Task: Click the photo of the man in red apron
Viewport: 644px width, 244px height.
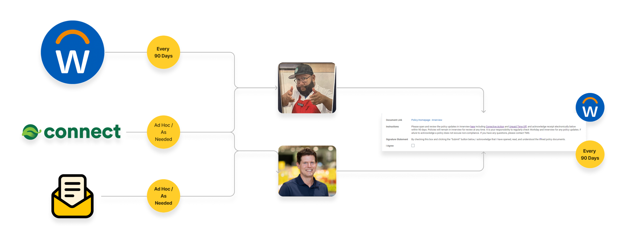Action: 307,88
